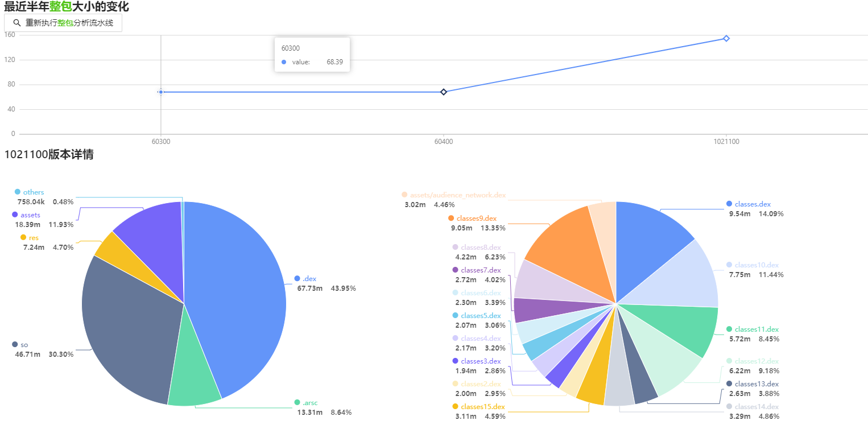Click the 1021100 version details heading
This screenshot has width=868, height=437.
(49, 154)
